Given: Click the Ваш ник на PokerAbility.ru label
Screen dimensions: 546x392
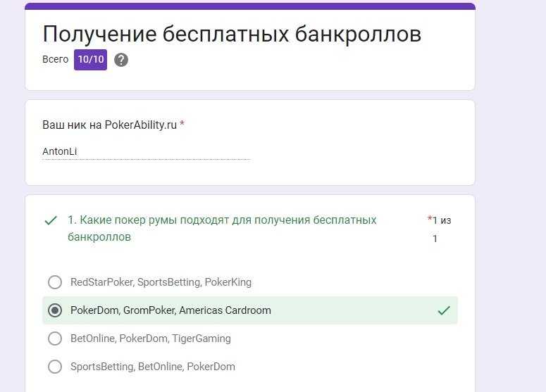Looking at the screenshot, I should pyautogui.click(x=109, y=125).
